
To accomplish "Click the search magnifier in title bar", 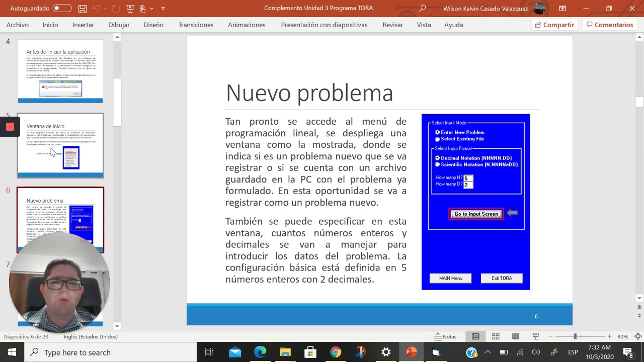I will tap(422, 9).
